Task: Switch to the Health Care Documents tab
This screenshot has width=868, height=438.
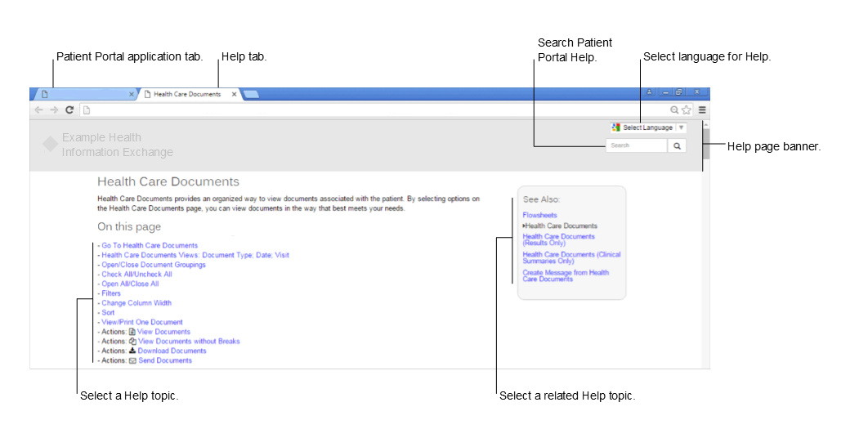Action: coord(187,94)
